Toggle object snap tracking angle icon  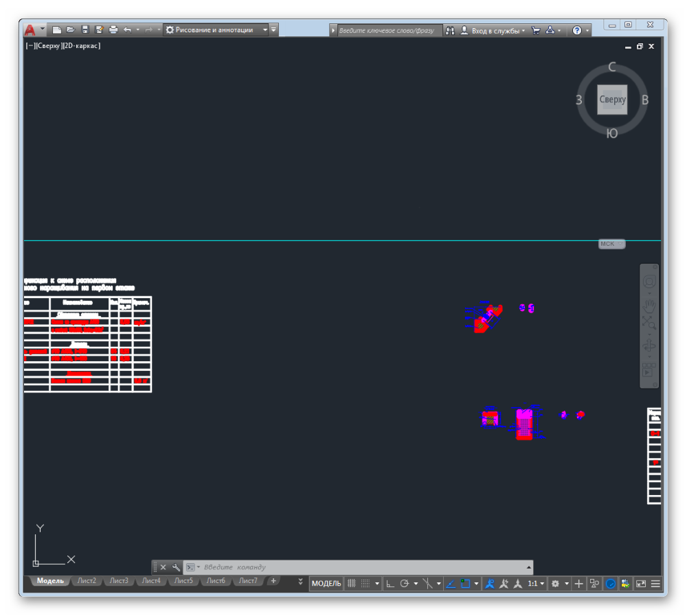[451, 584]
